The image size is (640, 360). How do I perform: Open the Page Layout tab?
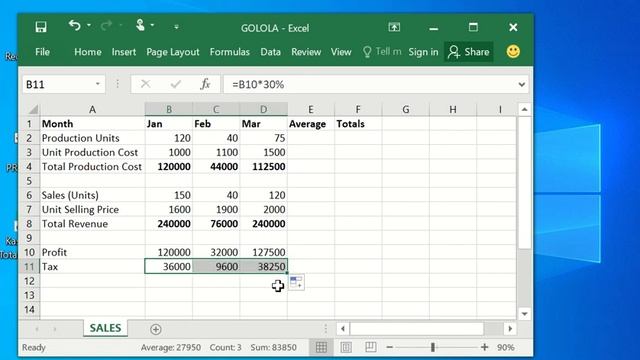[173, 52]
